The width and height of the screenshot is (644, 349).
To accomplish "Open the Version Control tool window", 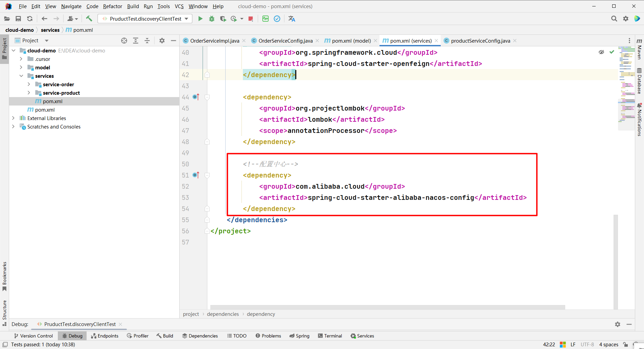I will tap(33, 336).
